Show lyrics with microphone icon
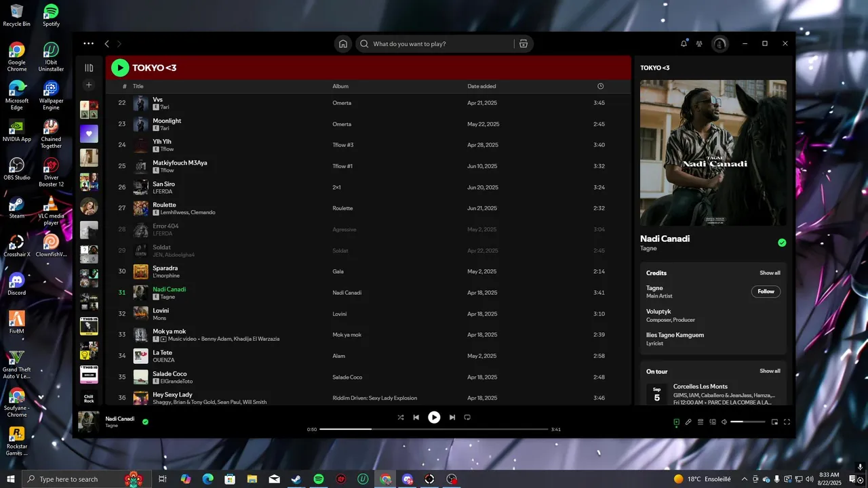This screenshot has height=488, width=868. click(688, 422)
